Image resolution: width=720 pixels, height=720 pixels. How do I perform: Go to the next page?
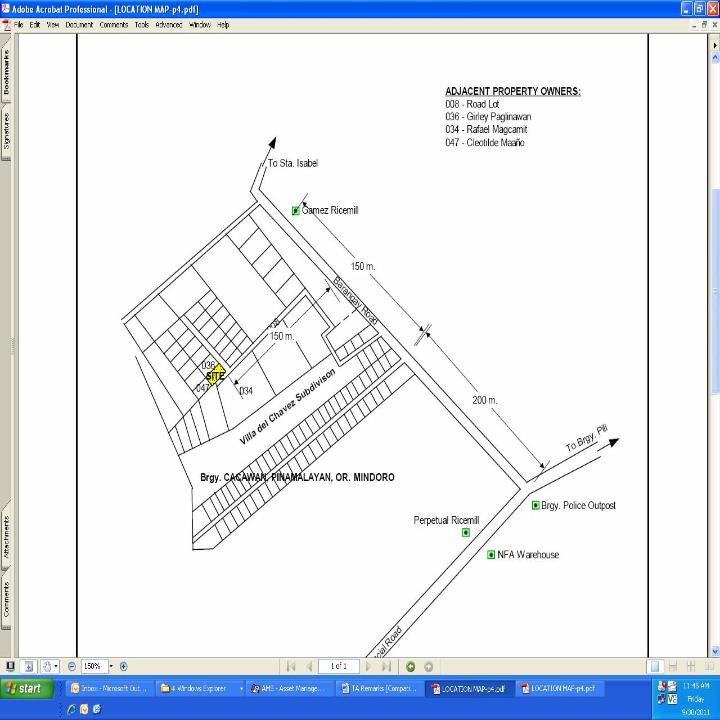pos(368,666)
